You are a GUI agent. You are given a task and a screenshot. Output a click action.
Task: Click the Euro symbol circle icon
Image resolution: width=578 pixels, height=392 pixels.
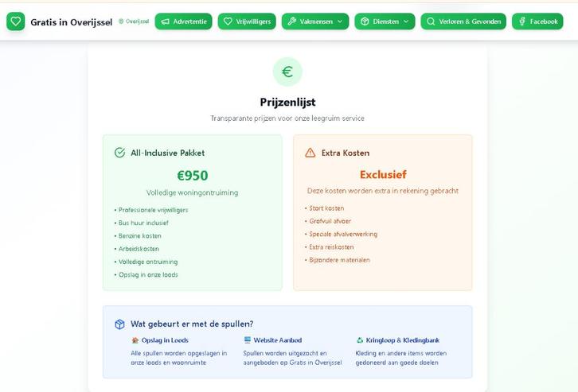(x=287, y=72)
